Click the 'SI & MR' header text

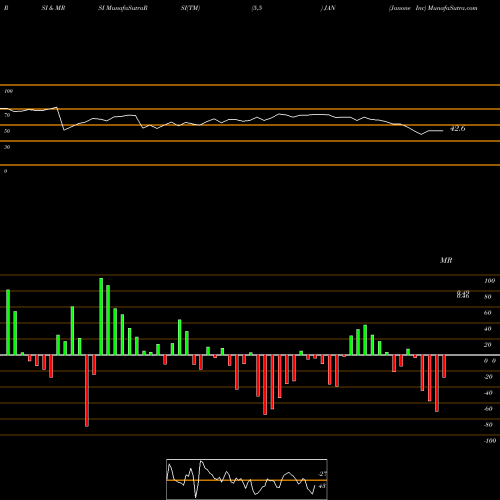(x=53, y=8)
